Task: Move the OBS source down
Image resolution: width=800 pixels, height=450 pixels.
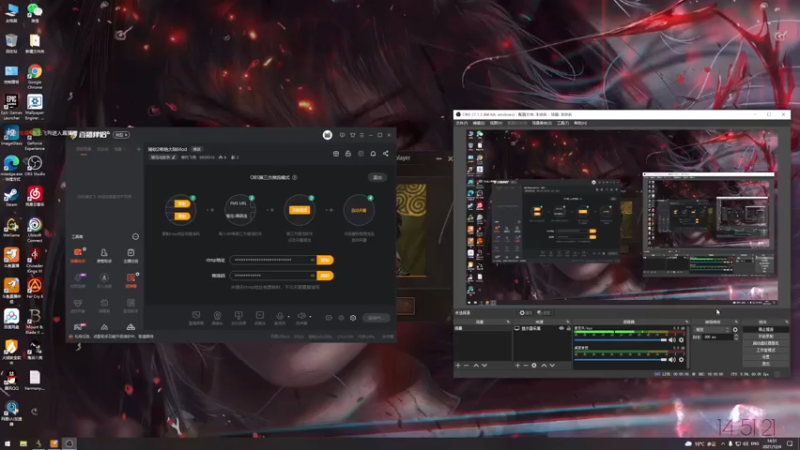Action: (553, 365)
